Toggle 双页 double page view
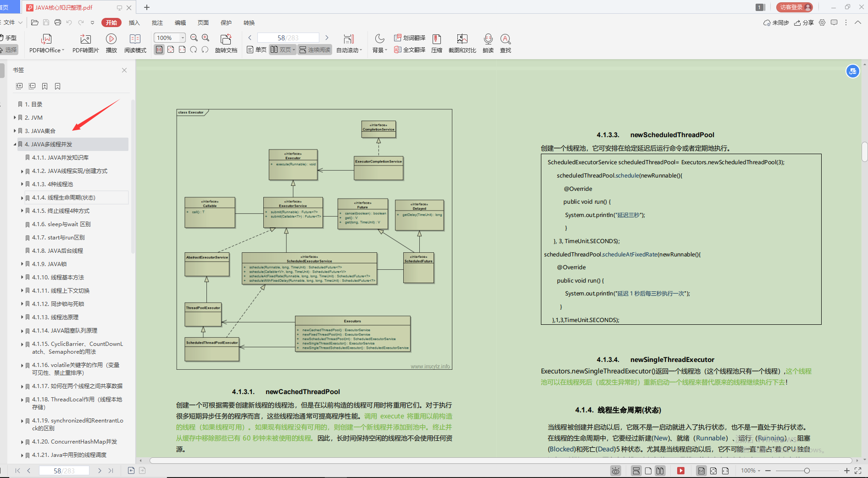 coord(283,50)
